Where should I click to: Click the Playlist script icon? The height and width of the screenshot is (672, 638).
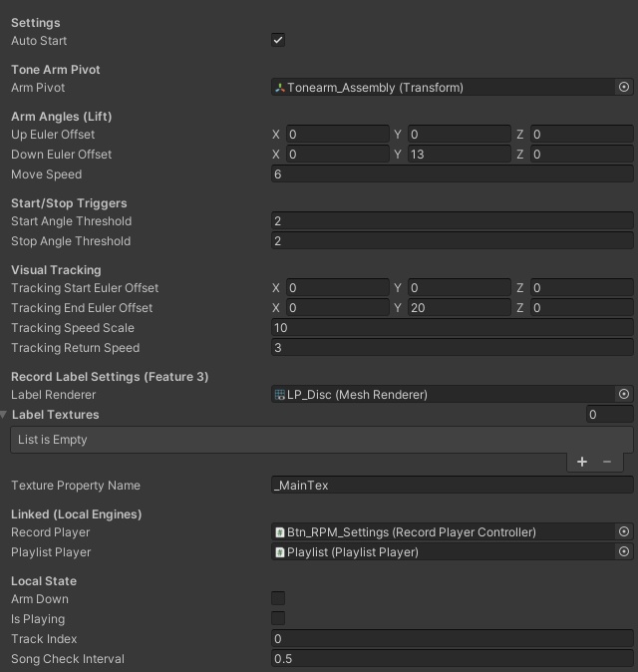pos(280,552)
